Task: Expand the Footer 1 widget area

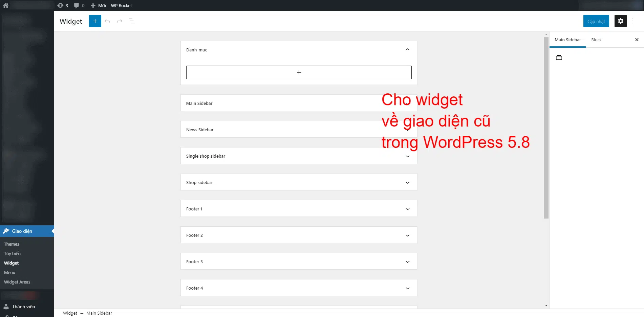Action: 408,209
